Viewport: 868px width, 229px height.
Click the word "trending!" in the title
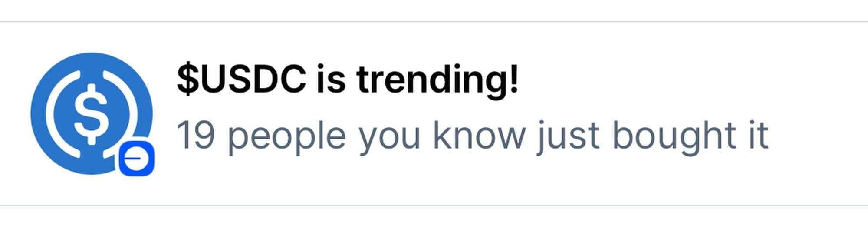[x=437, y=80]
